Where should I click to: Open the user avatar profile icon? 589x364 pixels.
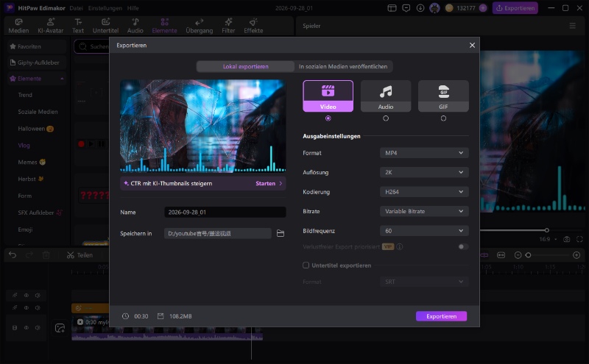434,8
